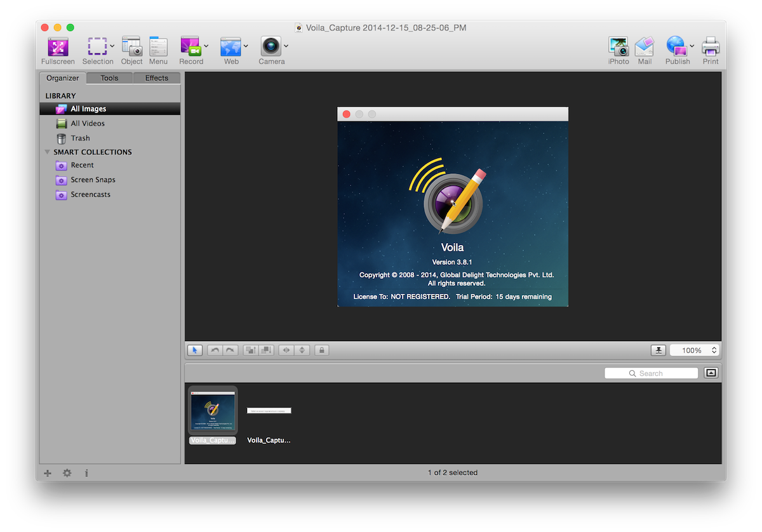Viewport: 762px width, 532px height.
Task: Select All Videos in the library
Action: (88, 124)
